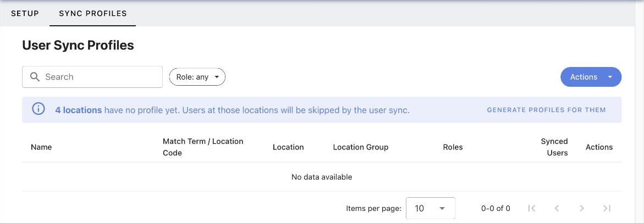
Task: Go to previous page arrow
Action: [x=557, y=208]
